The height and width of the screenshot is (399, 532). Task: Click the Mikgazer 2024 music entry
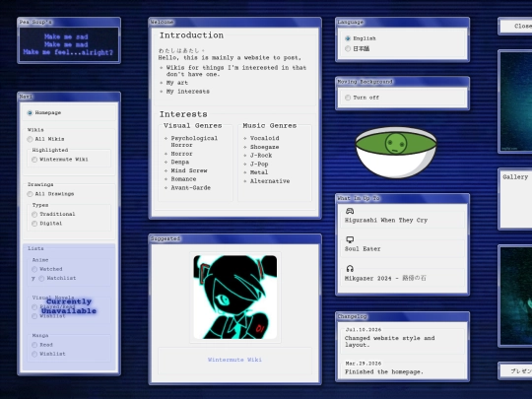point(385,278)
